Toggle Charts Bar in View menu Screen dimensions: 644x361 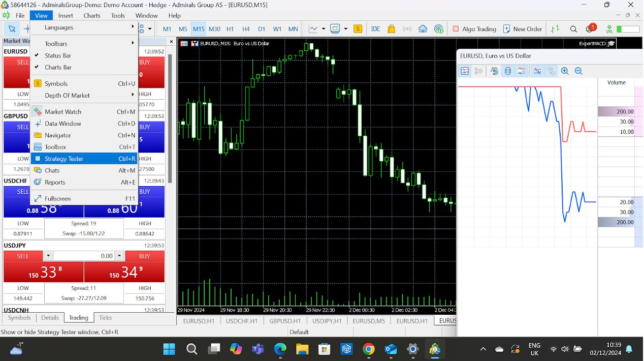tap(84, 67)
